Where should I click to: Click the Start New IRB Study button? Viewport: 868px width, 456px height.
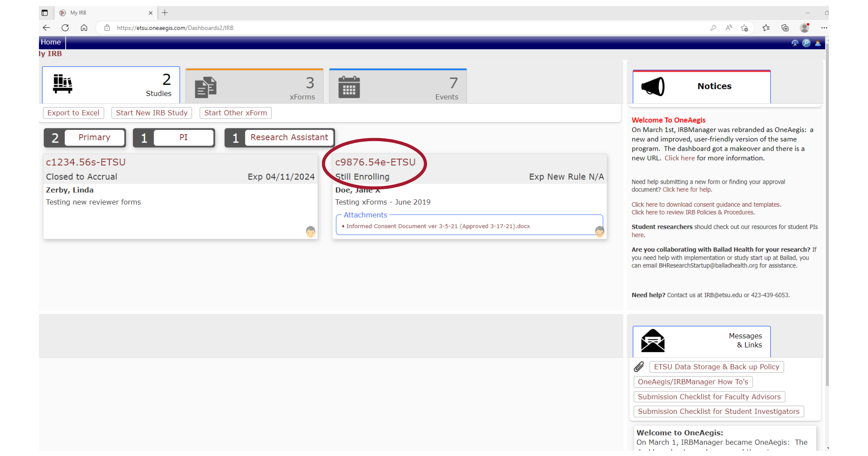click(x=151, y=112)
